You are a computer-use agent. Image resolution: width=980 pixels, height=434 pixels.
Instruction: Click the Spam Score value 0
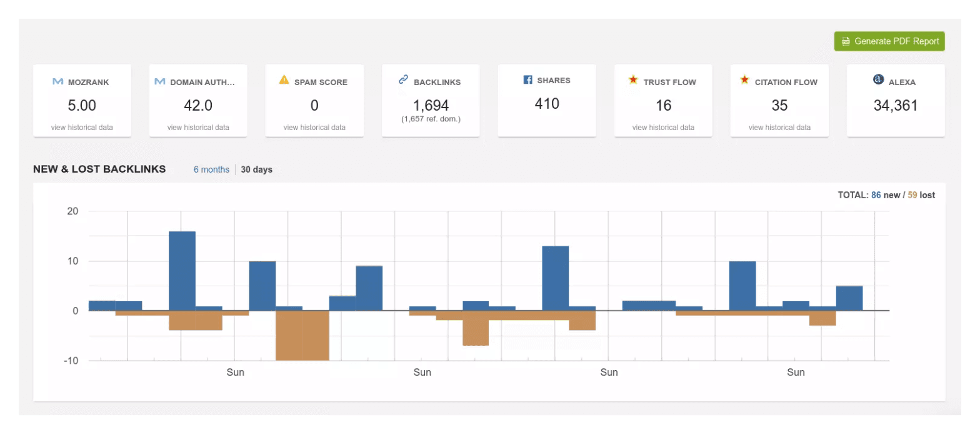click(x=314, y=106)
